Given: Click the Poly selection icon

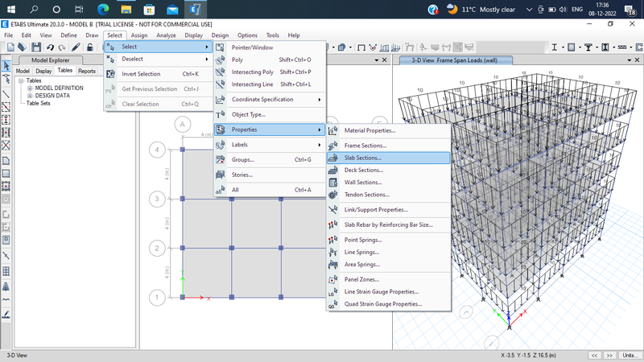Looking at the screenshot, I should click(x=220, y=60).
